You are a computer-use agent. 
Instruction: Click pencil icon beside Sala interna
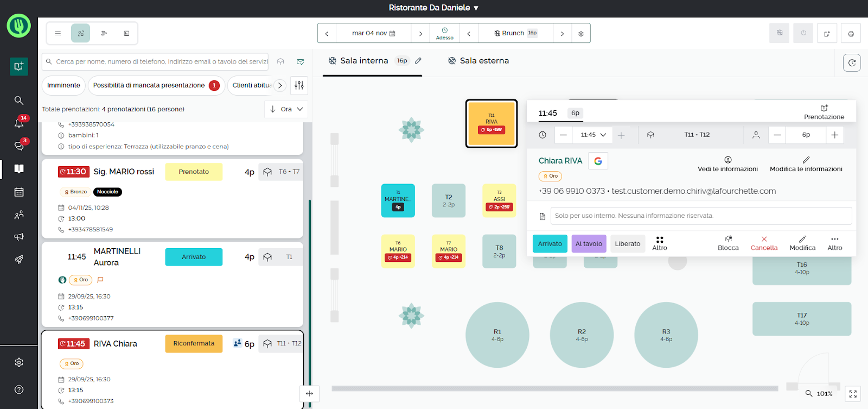point(418,61)
